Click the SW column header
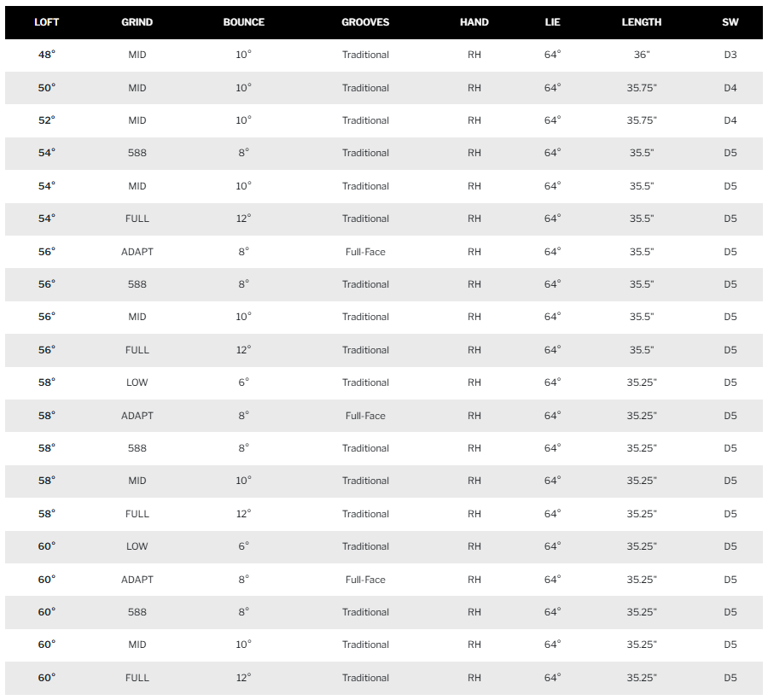 point(730,22)
